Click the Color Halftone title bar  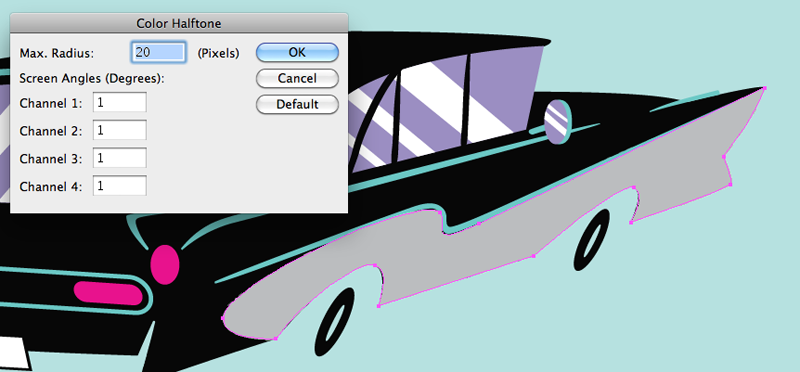pos(179,23)
